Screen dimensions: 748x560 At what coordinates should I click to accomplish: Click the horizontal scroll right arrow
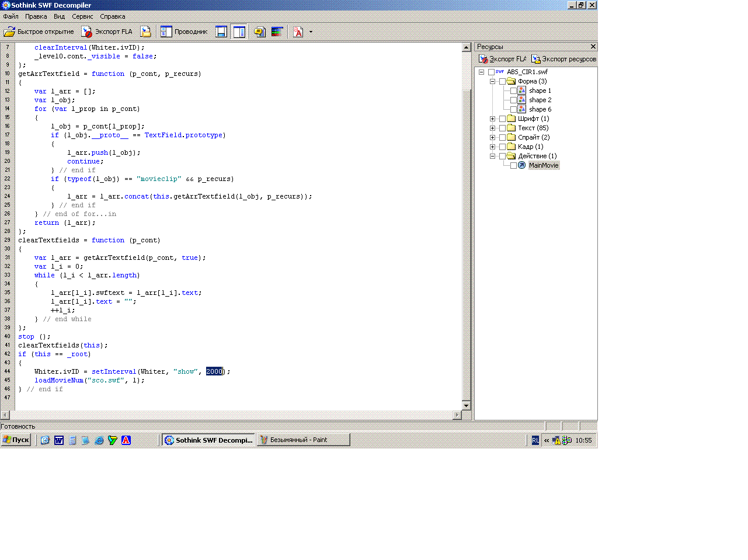(457, 415)
